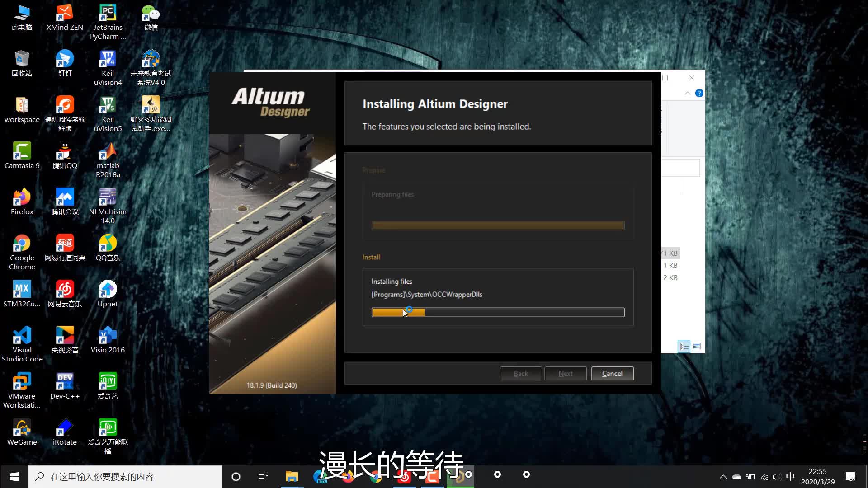The image size is (868, 488).
Task: Switch Explorer window to details view
Action: [x=684, y=346]
